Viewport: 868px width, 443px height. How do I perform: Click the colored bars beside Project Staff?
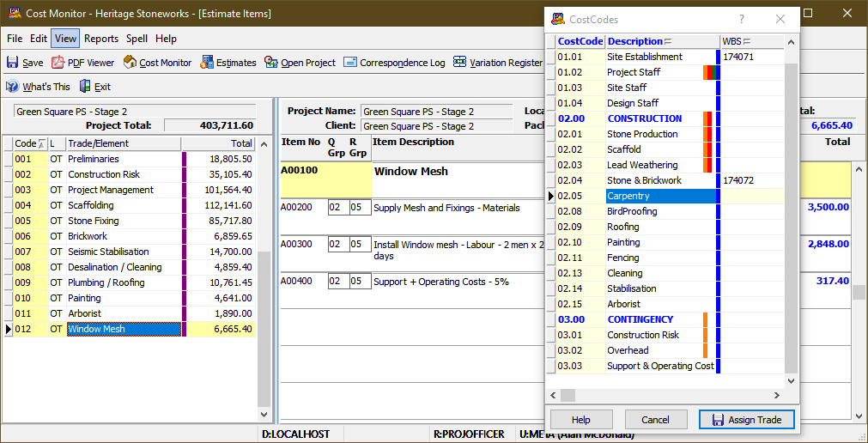710,72
